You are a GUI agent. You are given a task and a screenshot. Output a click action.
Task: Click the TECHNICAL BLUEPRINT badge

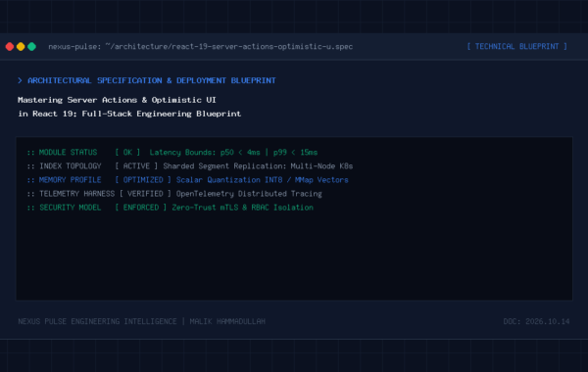pos(516,46)
